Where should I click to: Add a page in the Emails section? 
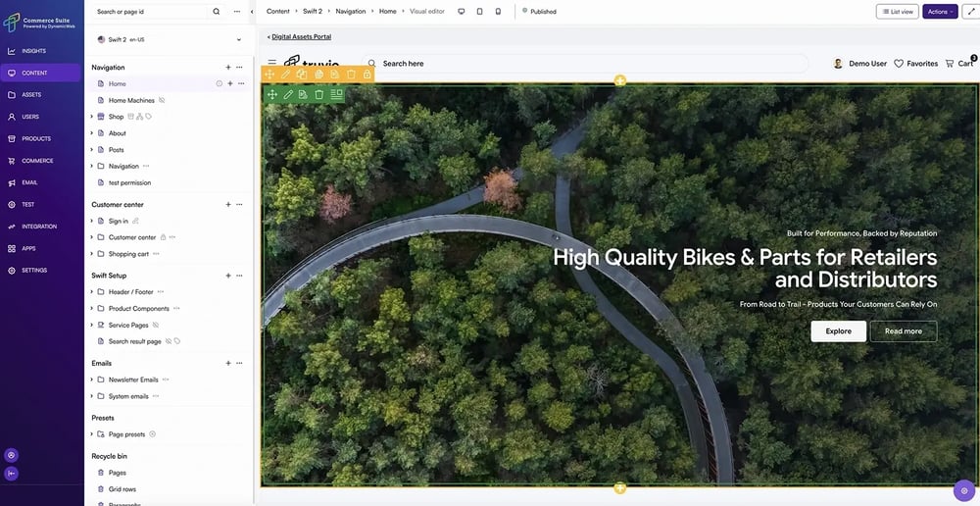click(x=228, y=363)
